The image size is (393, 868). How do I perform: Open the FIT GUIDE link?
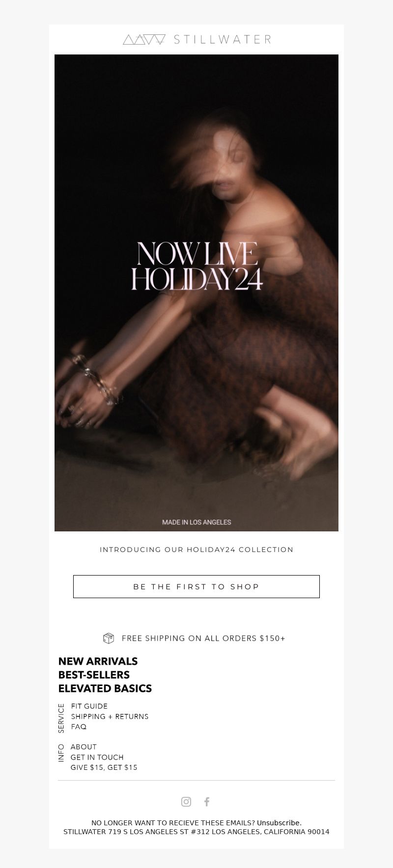(x=89, y=706)
